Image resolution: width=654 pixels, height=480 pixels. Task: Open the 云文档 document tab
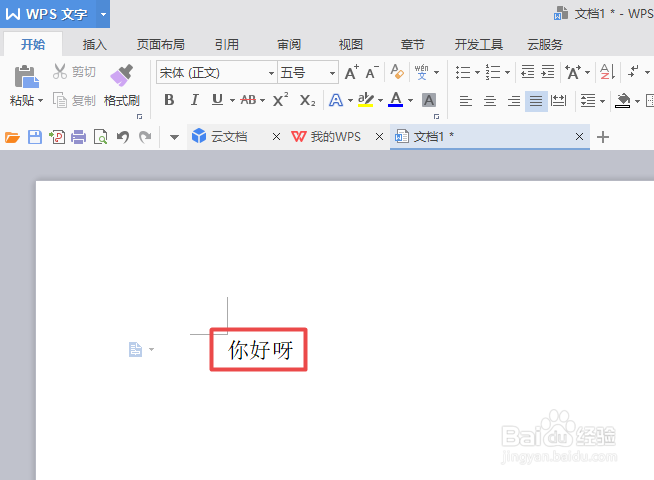(229, 137)
